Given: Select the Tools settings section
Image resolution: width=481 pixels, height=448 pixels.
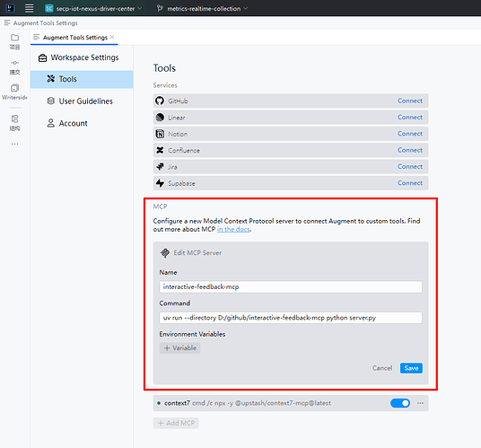Looking at the screenshot, I should pyautogui.click(x=82, y=79).
